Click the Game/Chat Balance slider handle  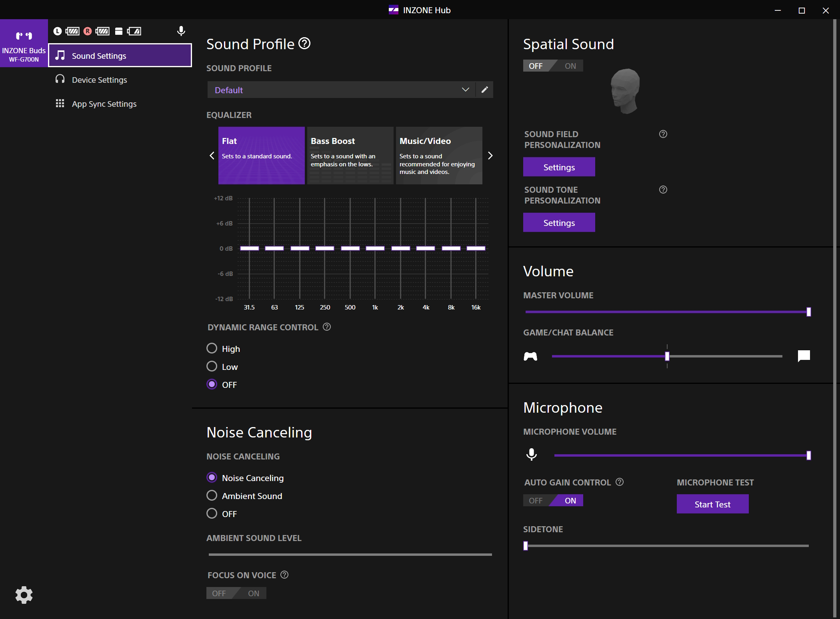point(667,356)
